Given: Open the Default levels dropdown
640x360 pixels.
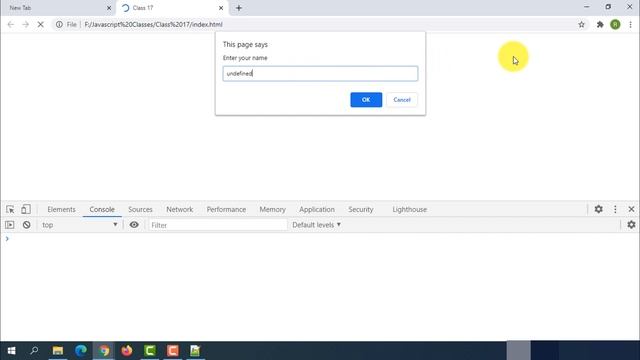Looking at the screenshot, I should coord(316,225).
